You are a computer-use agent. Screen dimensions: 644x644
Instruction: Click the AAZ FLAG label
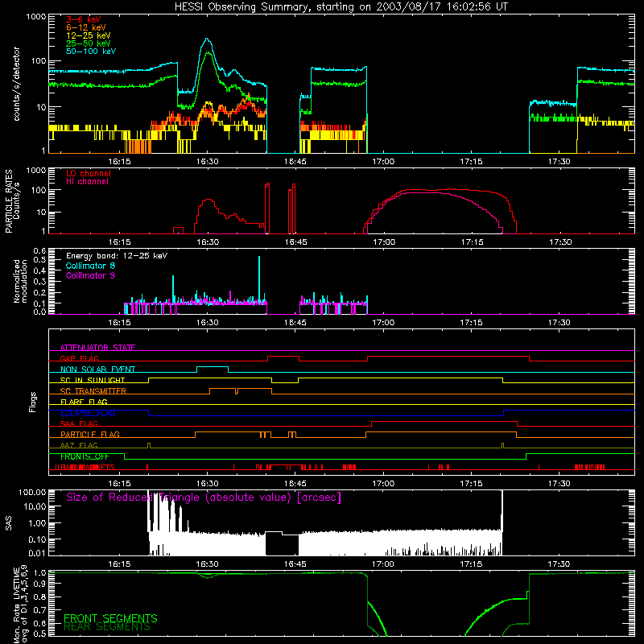click(x=79, y=445)
